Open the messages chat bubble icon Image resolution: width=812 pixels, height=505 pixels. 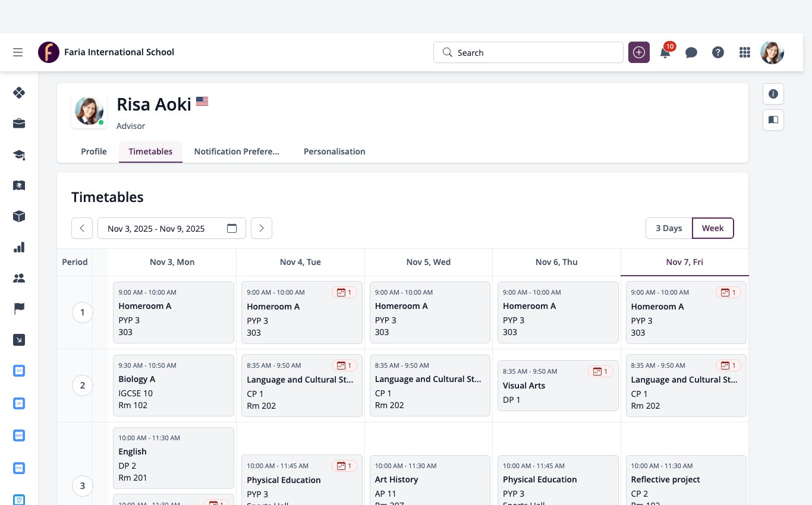pos(691,52)
